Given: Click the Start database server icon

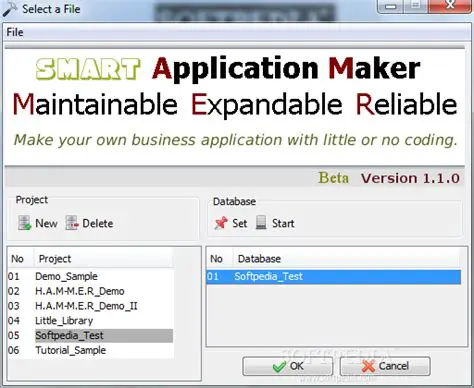Looking at the screenshot, I should [261, 223].
